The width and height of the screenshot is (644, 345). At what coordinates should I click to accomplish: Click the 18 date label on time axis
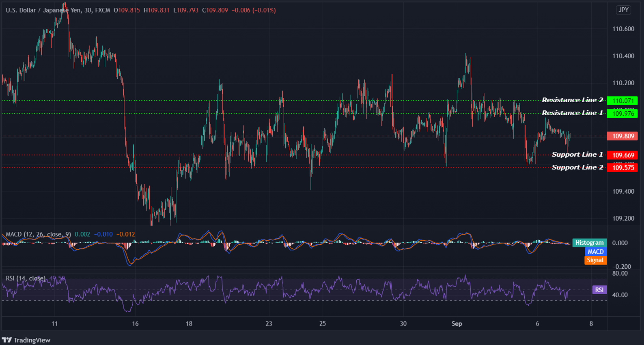point(189,323)
